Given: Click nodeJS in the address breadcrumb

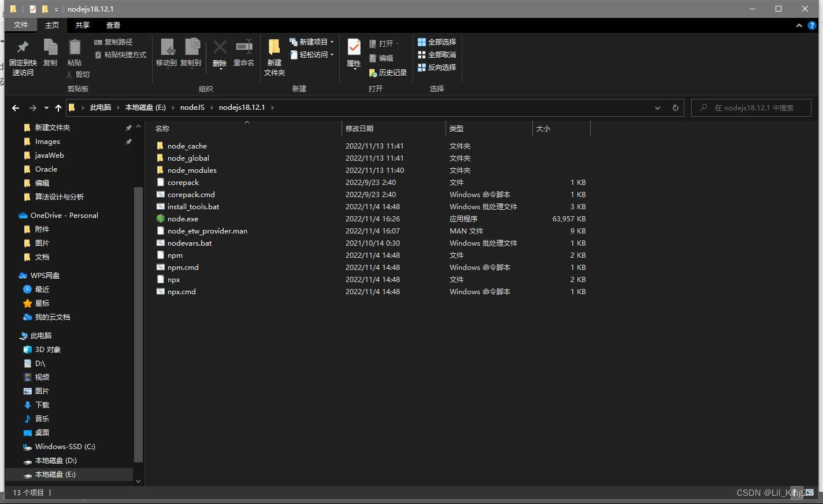Looking at the screenshot, I should [192, 108].
